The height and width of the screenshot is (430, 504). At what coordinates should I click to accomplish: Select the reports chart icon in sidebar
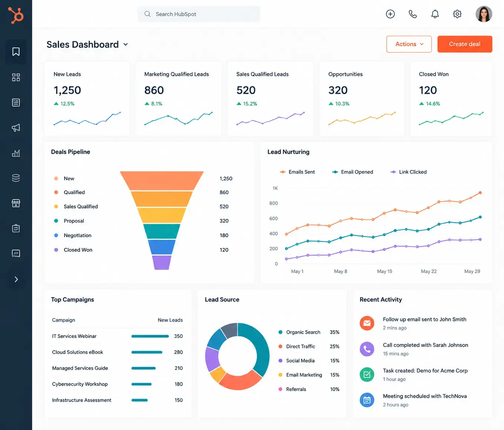pyautogui.click(x=16, y=153)
